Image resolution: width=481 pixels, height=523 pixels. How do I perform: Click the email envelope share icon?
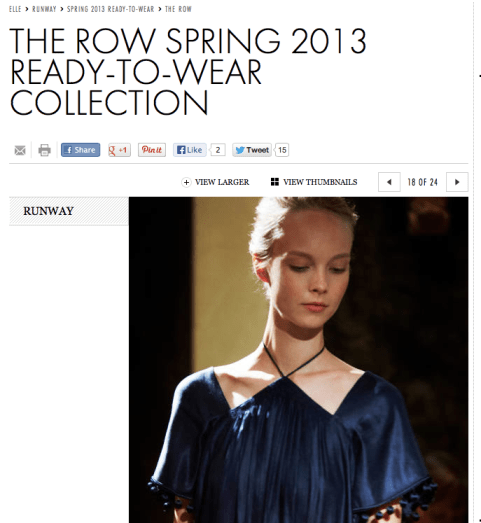coord(20,150)
